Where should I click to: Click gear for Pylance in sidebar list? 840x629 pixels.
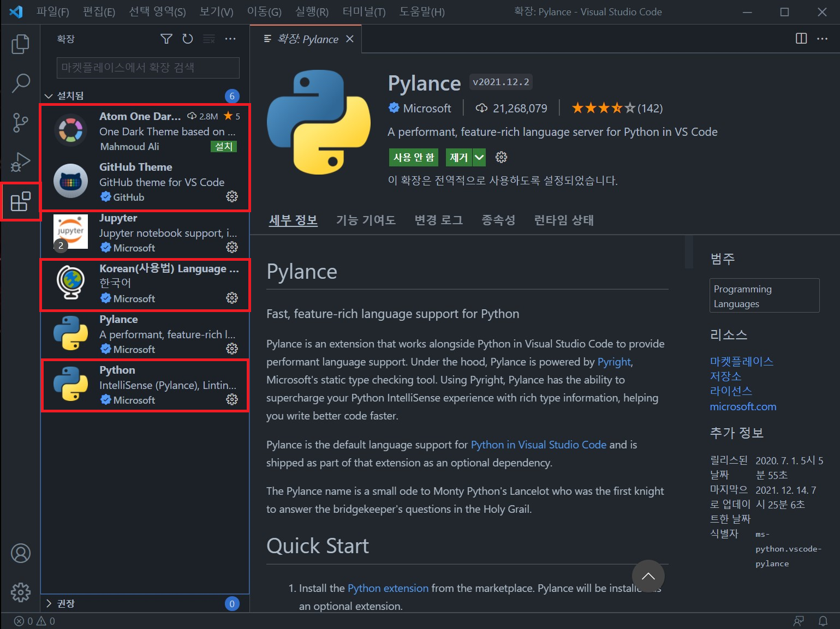[232, 349]
